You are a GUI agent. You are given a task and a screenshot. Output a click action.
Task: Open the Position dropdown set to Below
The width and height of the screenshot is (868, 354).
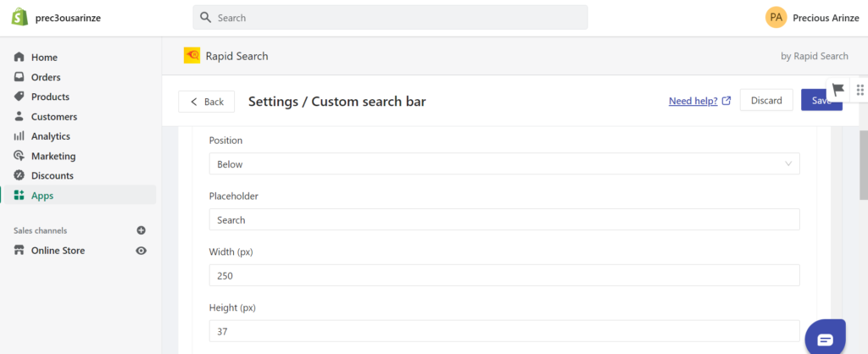[504, 163]
